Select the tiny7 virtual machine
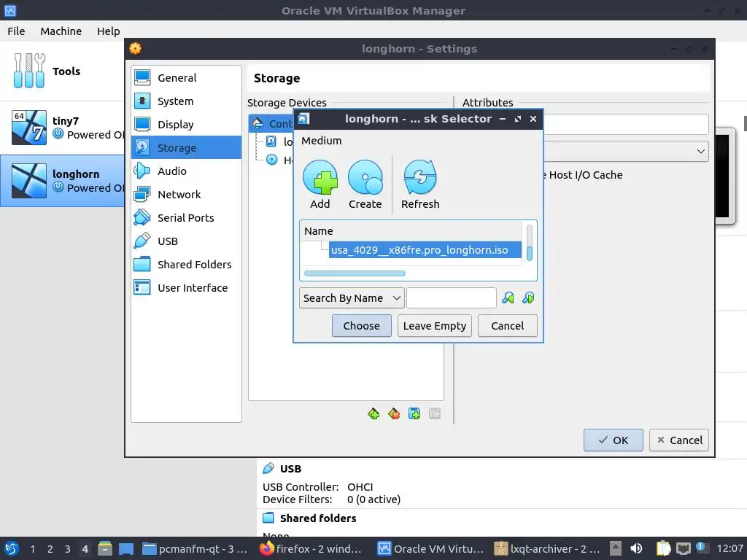The height and width of the screenshot is (560, 747). pos(62,128)
